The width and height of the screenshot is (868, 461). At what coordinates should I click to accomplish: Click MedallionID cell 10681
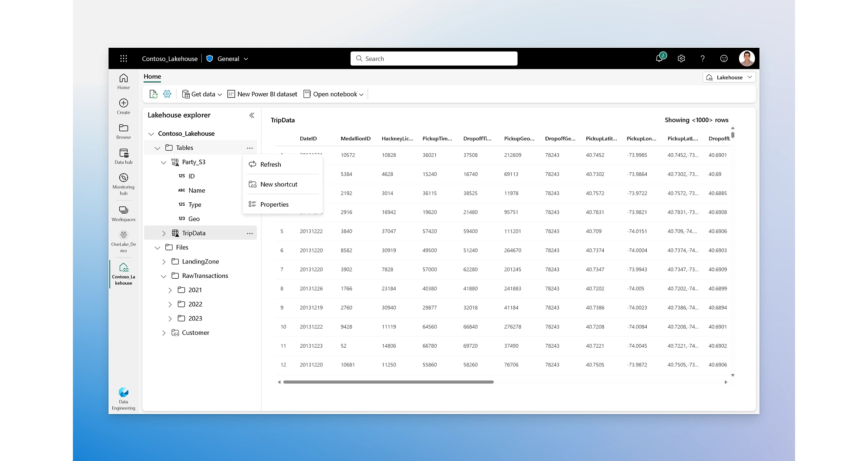coord(348,365)
